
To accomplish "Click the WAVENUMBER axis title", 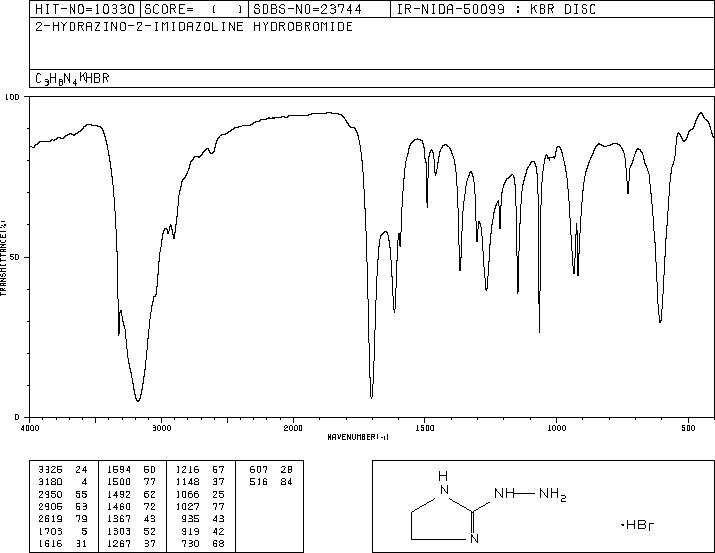I will pyautogui.click(x=358, y=437).
